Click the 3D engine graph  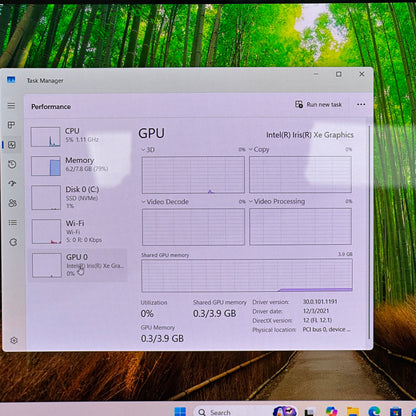click(x=193, y=175)
